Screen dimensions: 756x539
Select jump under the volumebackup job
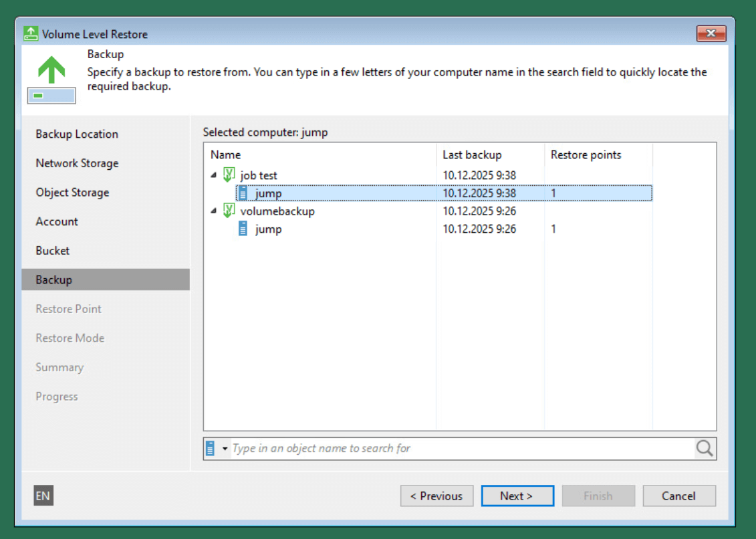tap(268, 229)
